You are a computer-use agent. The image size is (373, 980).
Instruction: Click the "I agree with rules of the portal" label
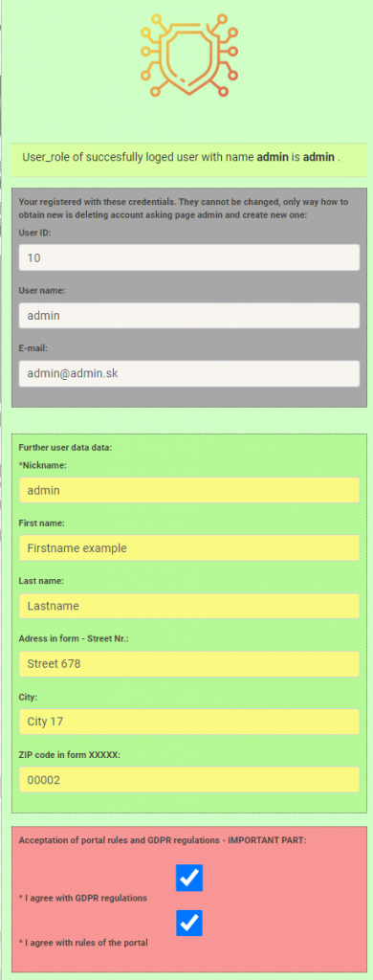coord(83,943)
